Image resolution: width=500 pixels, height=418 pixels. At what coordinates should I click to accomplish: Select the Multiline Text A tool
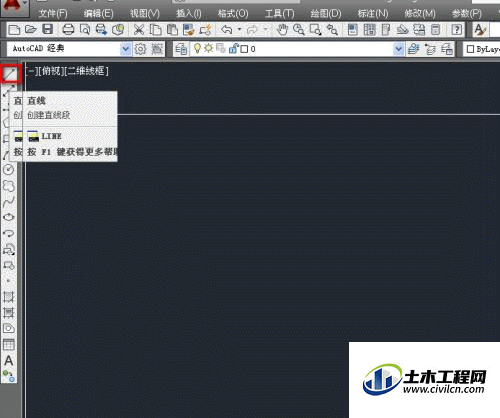coord(9,361)
